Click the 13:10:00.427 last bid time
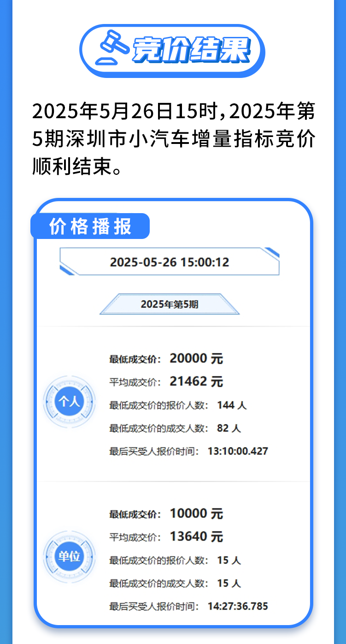Image resolution: width=346 pixels, height=644 pixels. pos(238,451)
